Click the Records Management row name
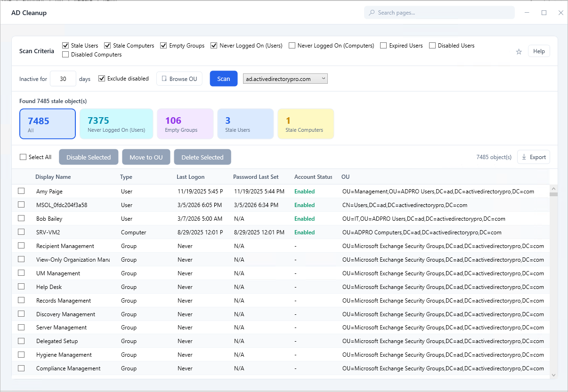 64,301
